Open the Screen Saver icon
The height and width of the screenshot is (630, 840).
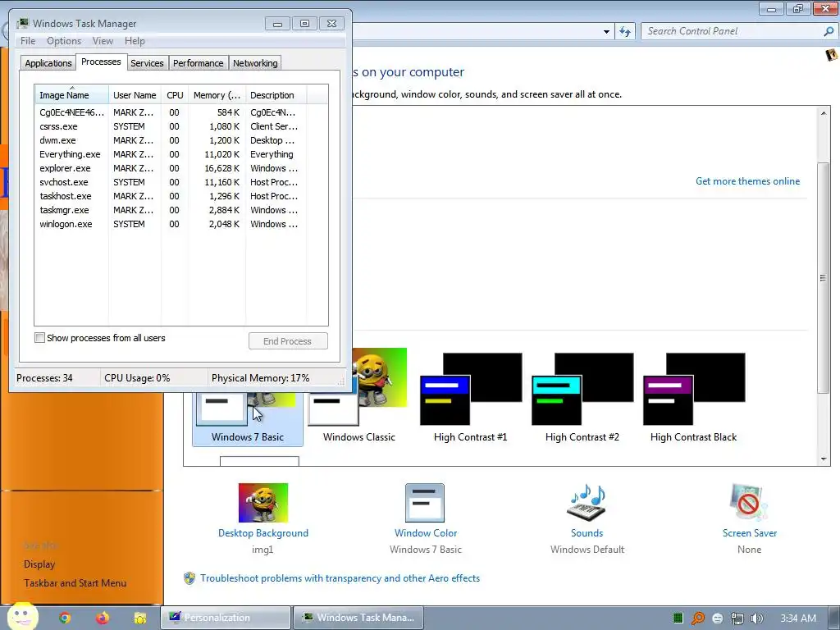coord(749,503)
